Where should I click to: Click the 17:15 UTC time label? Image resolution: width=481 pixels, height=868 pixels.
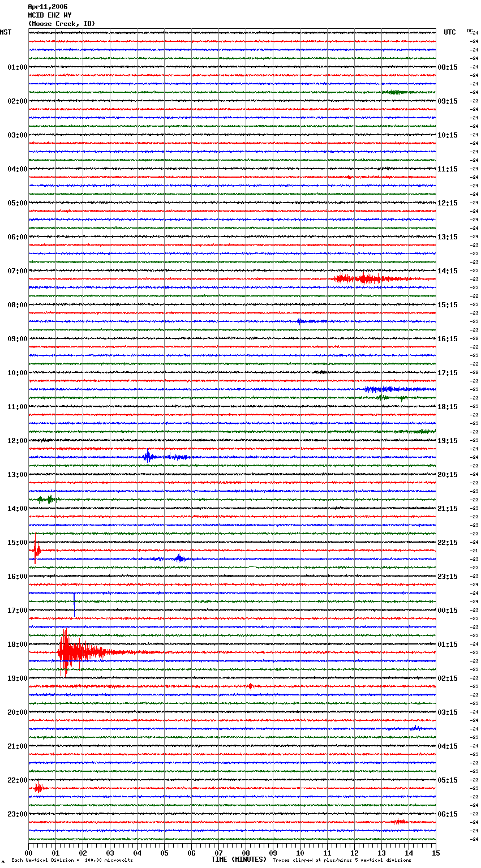tap(448, 373)
